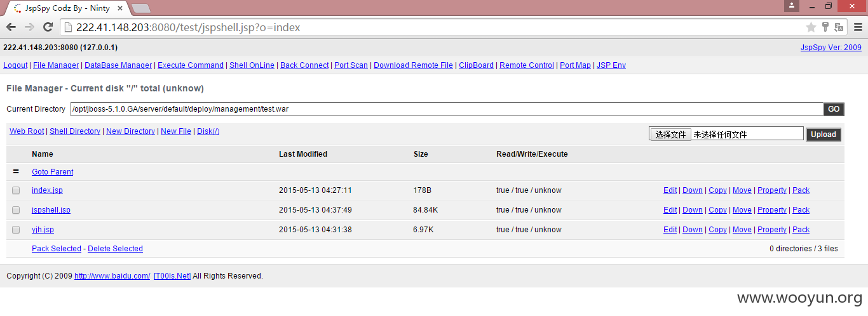
Task: Open DataBase Manager
Action: coord(118,65)
